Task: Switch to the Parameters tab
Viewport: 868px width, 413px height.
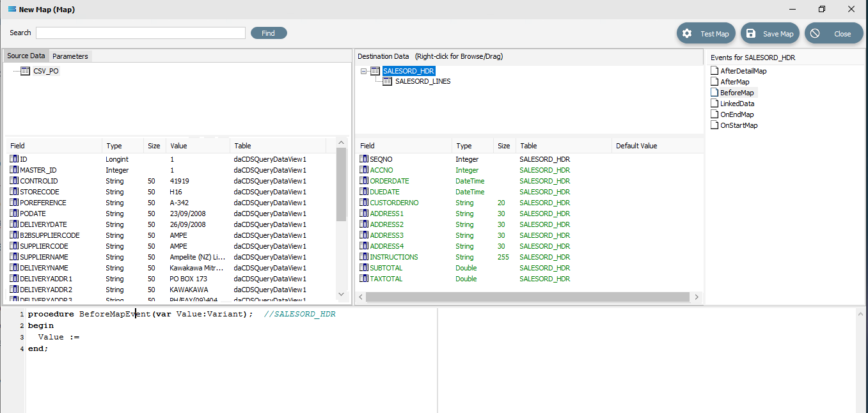Action: pyautogui.click(x=70, y=56)
